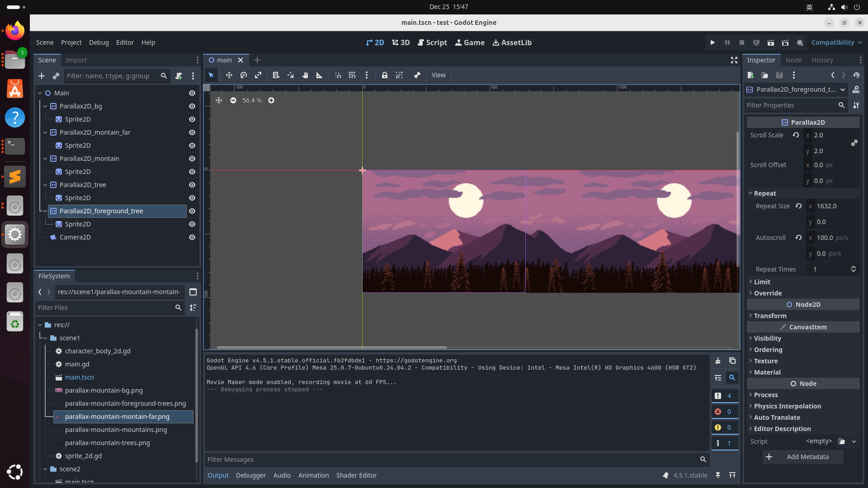The height and width of the screenshot is (488, 868).
Task: Toggle visibility of Parallax2D_bg node
Action: point(192,106)
